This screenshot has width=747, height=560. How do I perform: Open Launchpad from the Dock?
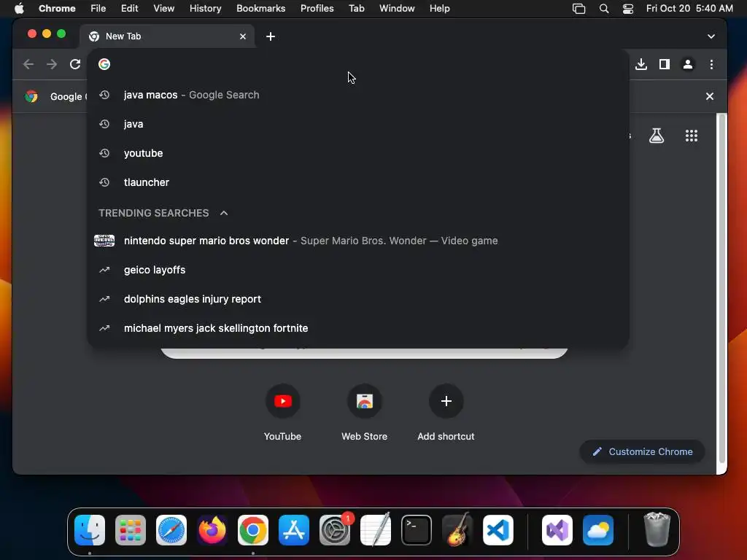coord(131,530)
